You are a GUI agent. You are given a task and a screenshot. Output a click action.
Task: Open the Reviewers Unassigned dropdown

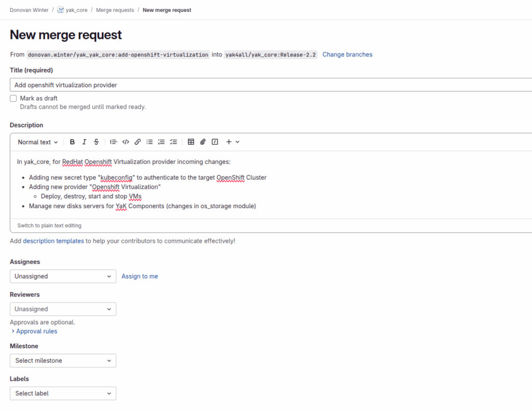pyautogui.click(x=63, y=309)
